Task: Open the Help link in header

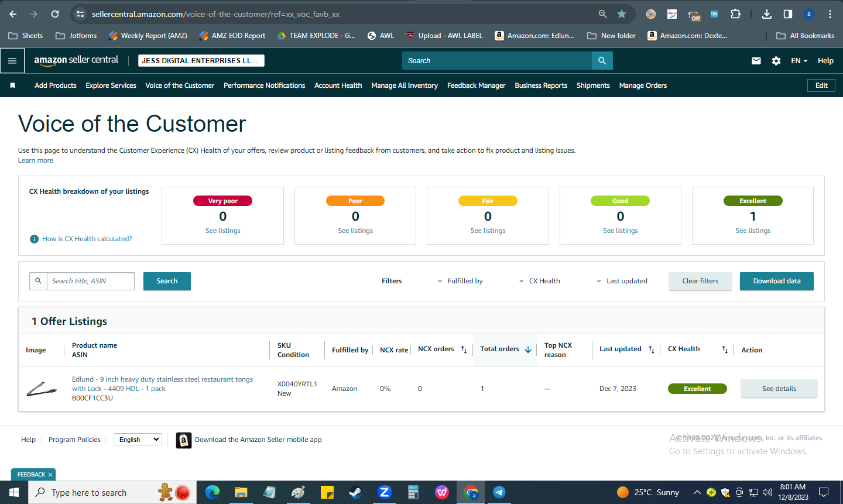Action: click(x=825, y=61)
